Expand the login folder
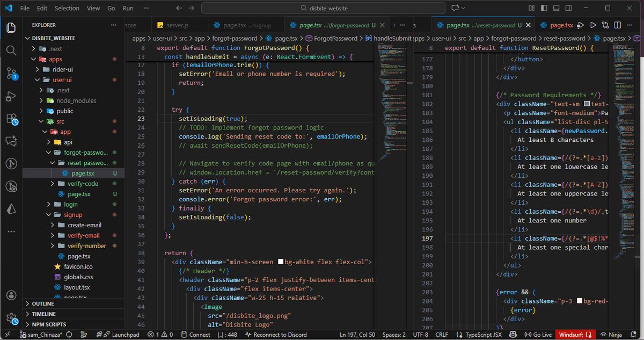 point(74,204)
